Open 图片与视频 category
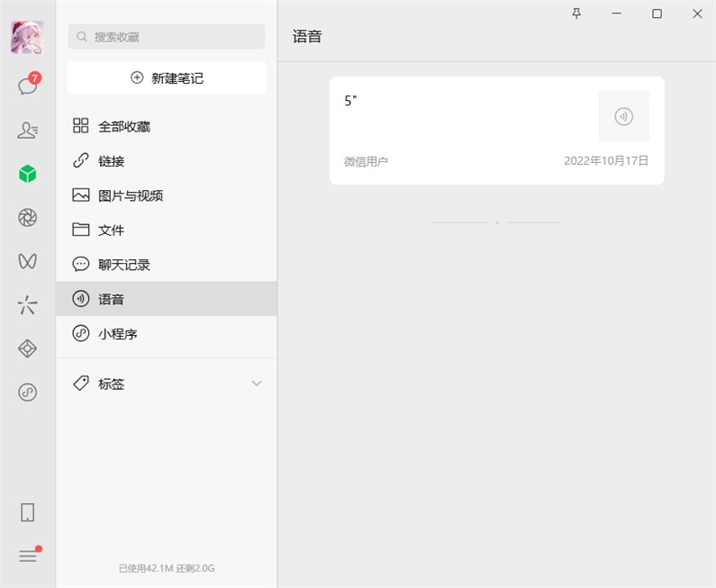 (130, 195)
